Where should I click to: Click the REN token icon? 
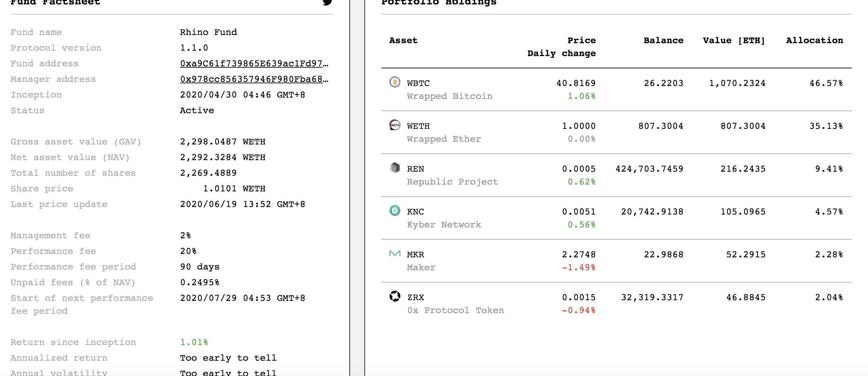coord(395,168)
